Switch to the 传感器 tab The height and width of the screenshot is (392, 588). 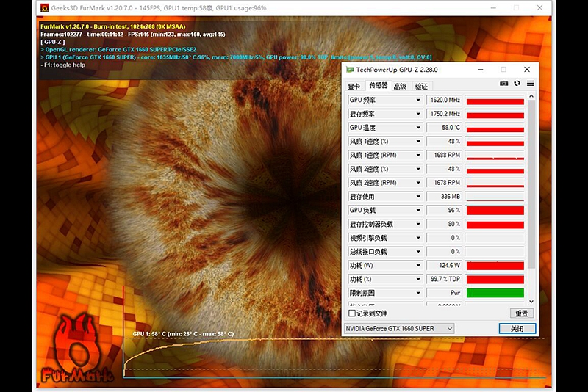tap(378, 86)
